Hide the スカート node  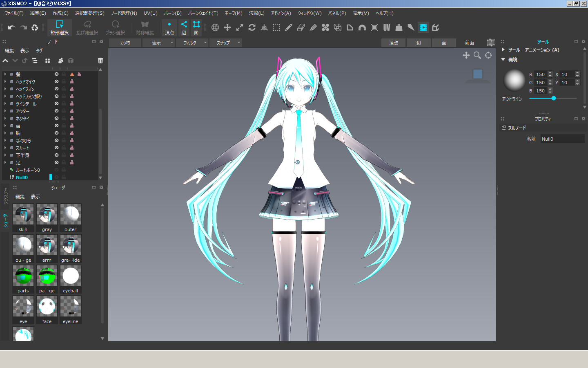[56, 148]
